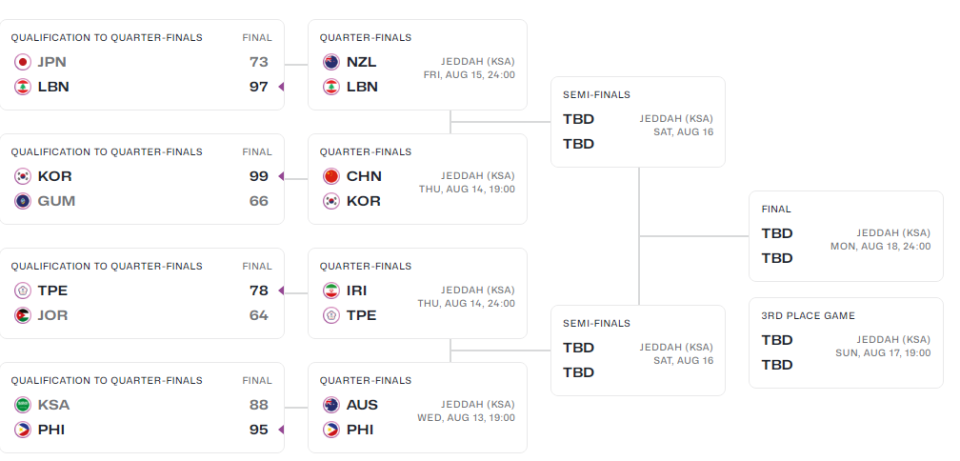Screen dimensions: 960x461
Task: Click the Japan flag icon beside JPN
Action: (23, 62)
